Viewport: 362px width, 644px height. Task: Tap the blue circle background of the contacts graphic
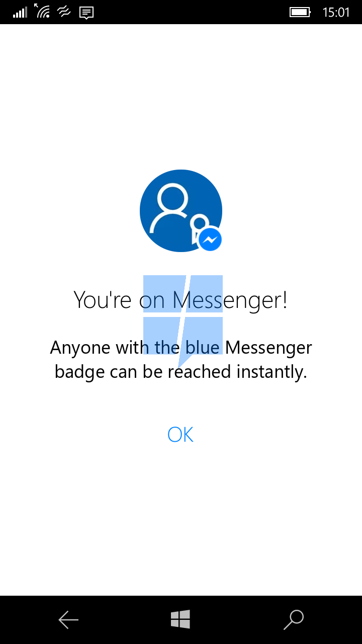pyautogui.click(x=181, y=211)
